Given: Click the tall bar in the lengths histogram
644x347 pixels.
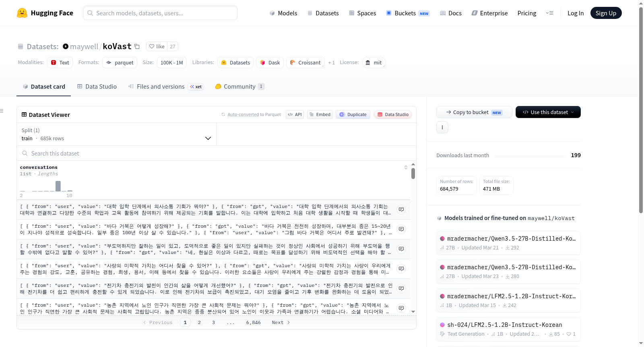Looking at the screenshot, I should pyautogui.click(x=58, y=186).
